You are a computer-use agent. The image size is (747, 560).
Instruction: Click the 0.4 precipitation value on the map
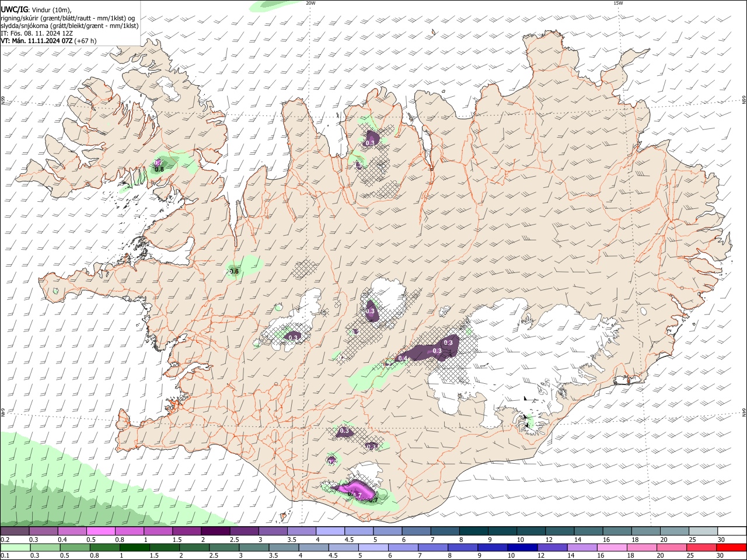tap(402, 358)
